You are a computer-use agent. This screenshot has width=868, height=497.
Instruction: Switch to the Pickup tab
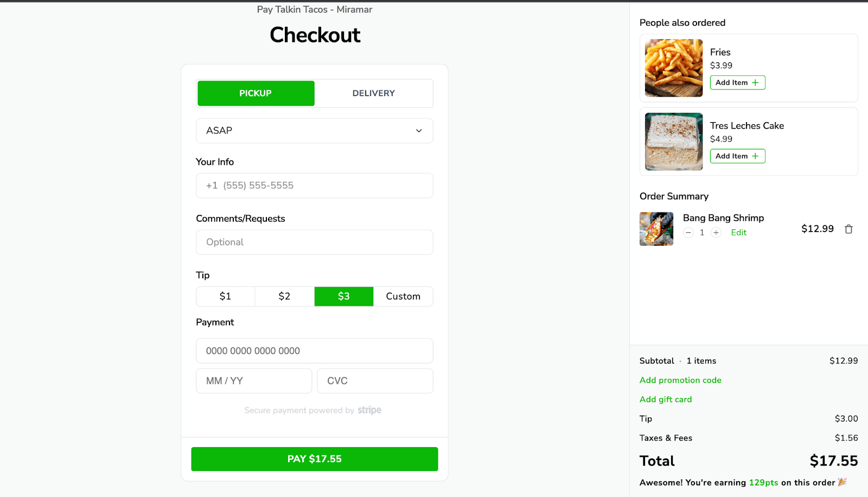point(256,93)
